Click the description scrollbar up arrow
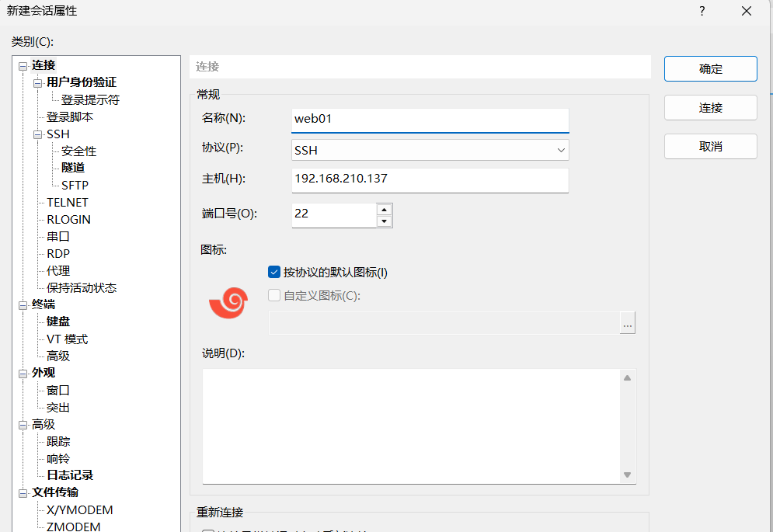 pyautogui.click(x=627, y=377)
